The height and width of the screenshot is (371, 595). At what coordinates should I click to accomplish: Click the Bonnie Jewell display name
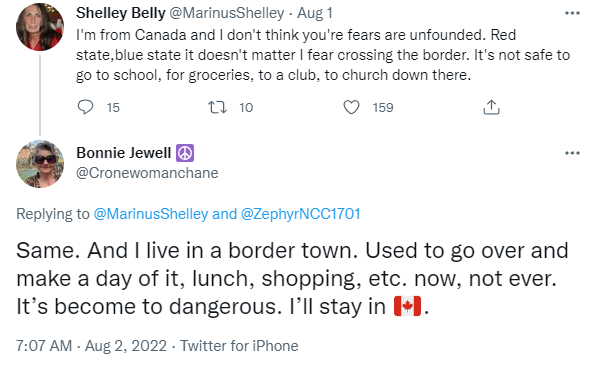coord(124,153)
